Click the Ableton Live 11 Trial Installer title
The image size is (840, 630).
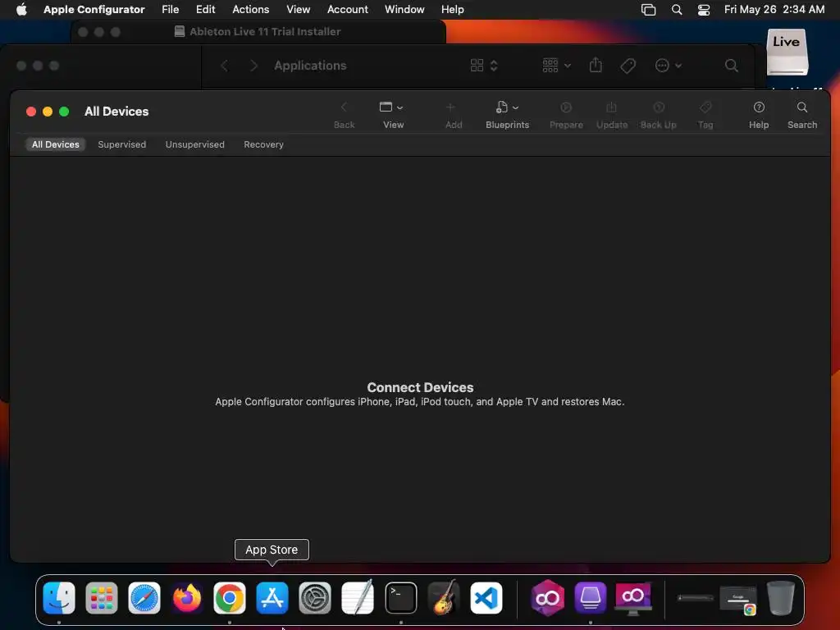tap(265, 32)
